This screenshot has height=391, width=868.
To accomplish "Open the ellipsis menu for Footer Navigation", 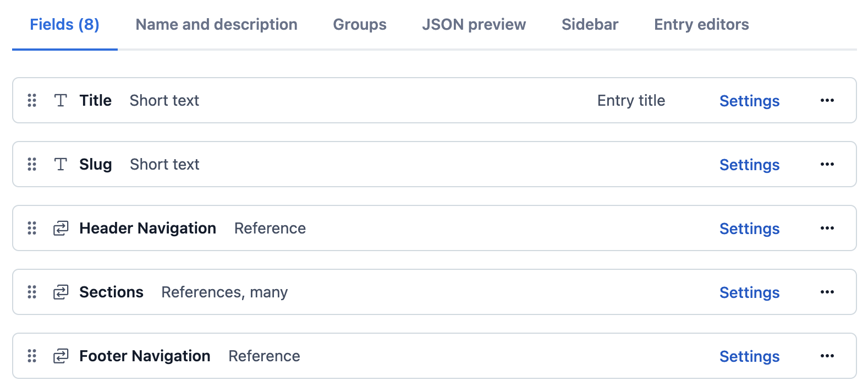I will 827,356.
